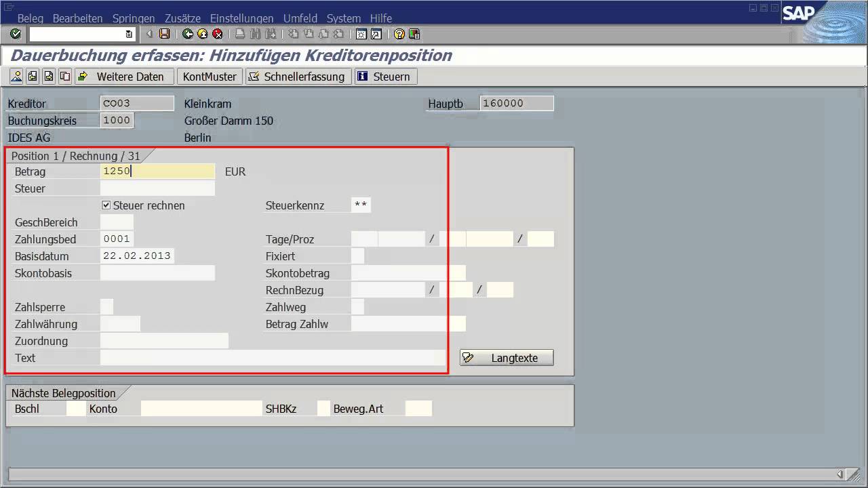Click the SHBKz input field
This screenshot has width=868, height=488.
point(323,409)
